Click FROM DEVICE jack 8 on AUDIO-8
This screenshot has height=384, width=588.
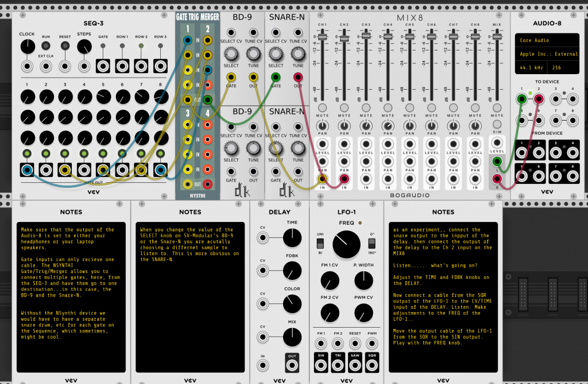[x=572, y=176]
